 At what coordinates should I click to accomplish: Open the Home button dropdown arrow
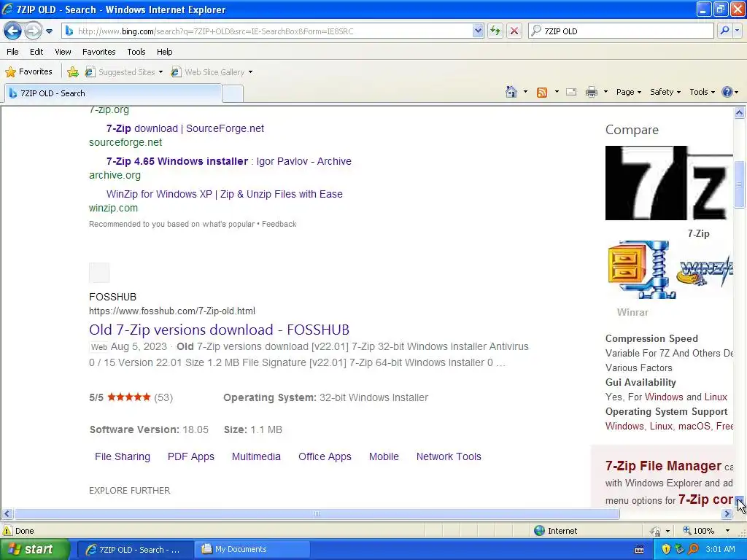[525, 92]
